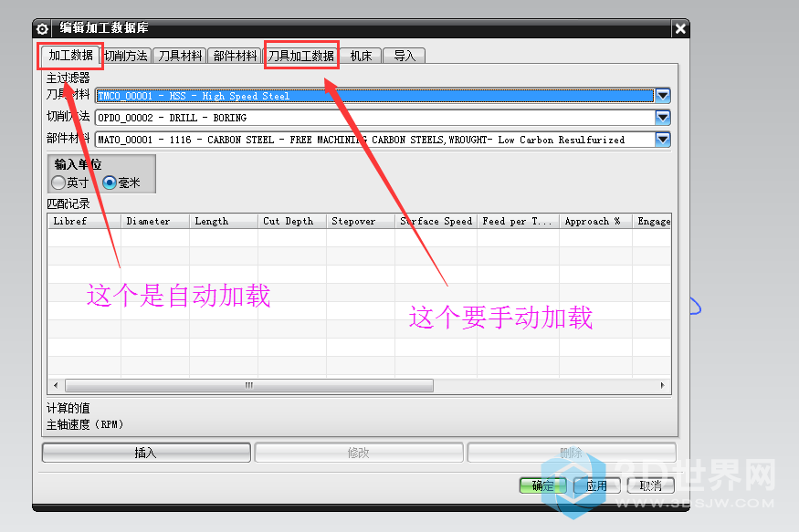Image resolution: width=799 pixels, height=532 pixels.
Task: Select the 英寸 radio button
Action: pyautogui.click(x=58, y=183)
